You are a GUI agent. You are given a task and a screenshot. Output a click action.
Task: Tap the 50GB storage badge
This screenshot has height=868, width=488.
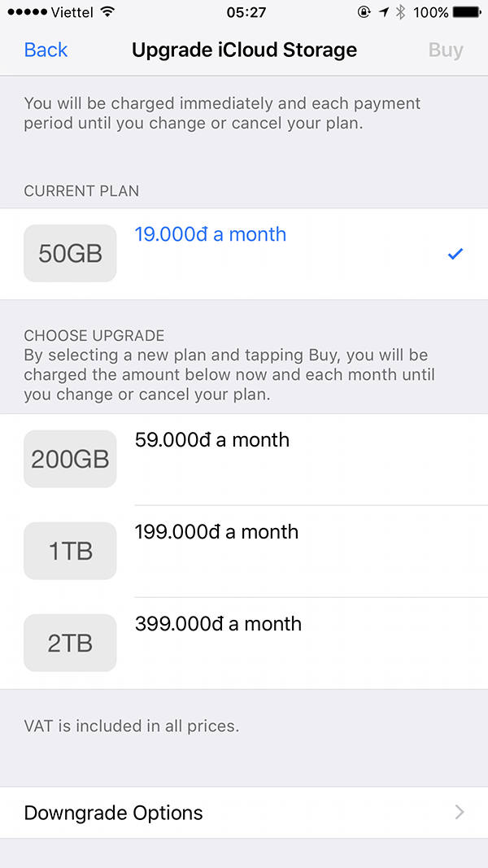70,253
